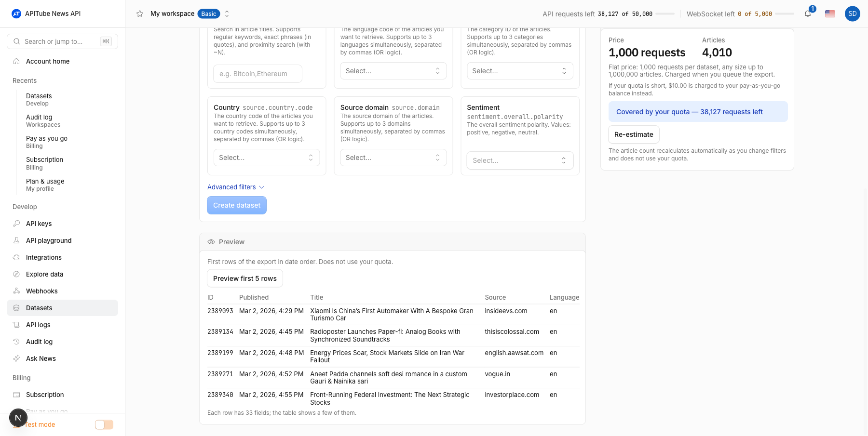This screenshot has width=868, height=436.
Task: Click the WebSocket left progress bar
Action: [785, 14]
